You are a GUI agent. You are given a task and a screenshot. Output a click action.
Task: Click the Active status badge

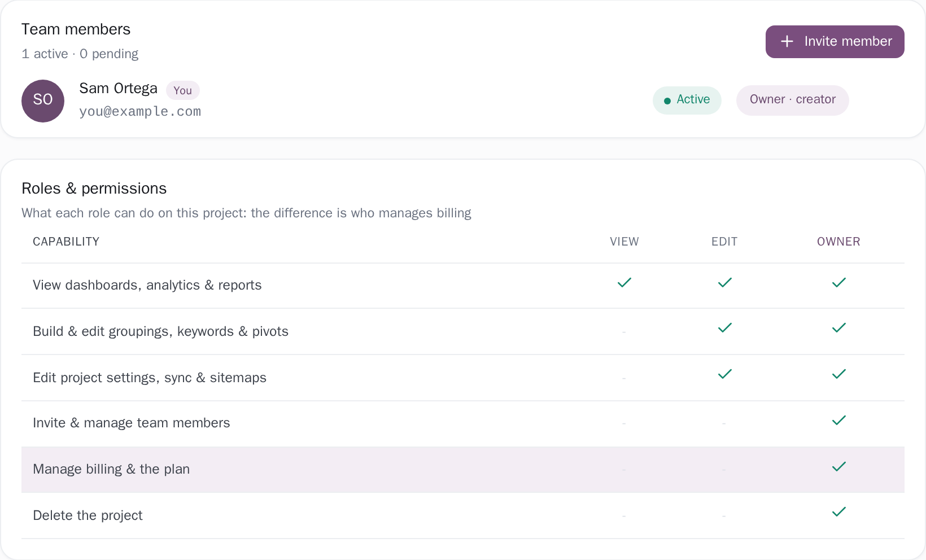pos(687,100)
